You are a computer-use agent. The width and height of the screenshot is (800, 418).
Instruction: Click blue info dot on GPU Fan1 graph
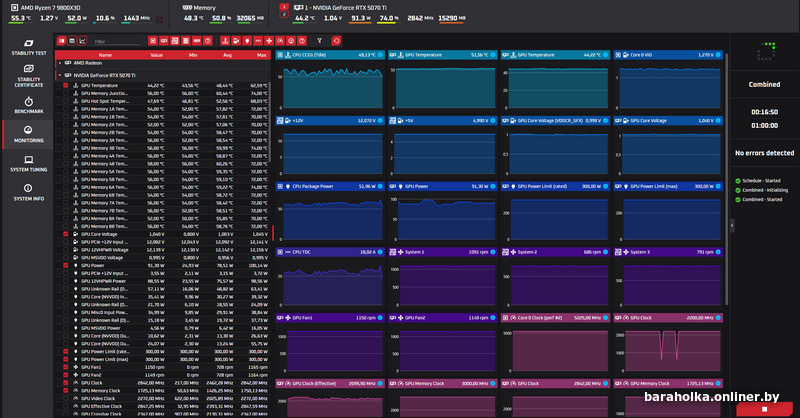tap(380, 317)
